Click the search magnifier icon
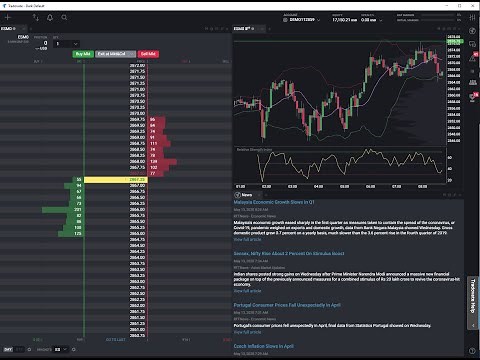This screenshot has height=360, width=480. click(64, 17)
